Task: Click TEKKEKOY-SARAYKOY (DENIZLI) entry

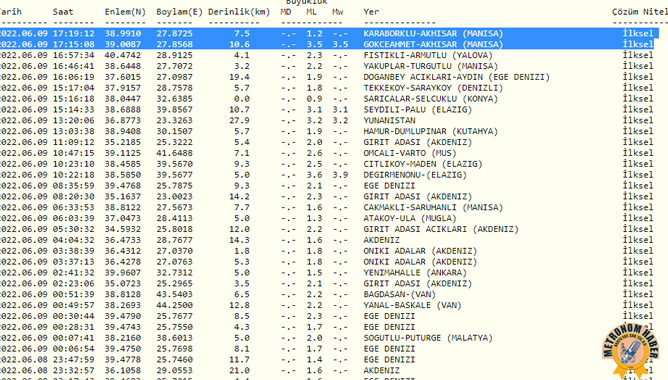Action: coord(433,88)
